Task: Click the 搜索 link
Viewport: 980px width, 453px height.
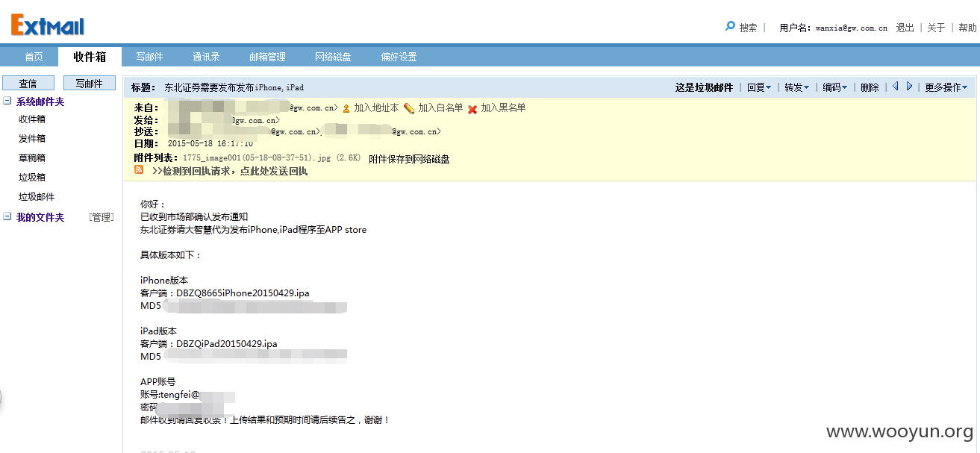Action: pyautogui.click(x=748, y=28)
